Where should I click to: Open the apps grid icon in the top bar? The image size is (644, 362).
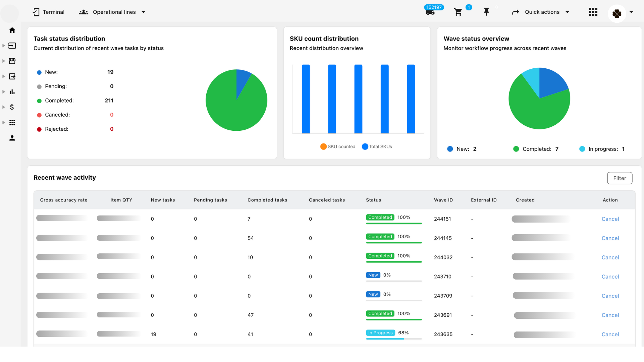[x=593, y=12]
